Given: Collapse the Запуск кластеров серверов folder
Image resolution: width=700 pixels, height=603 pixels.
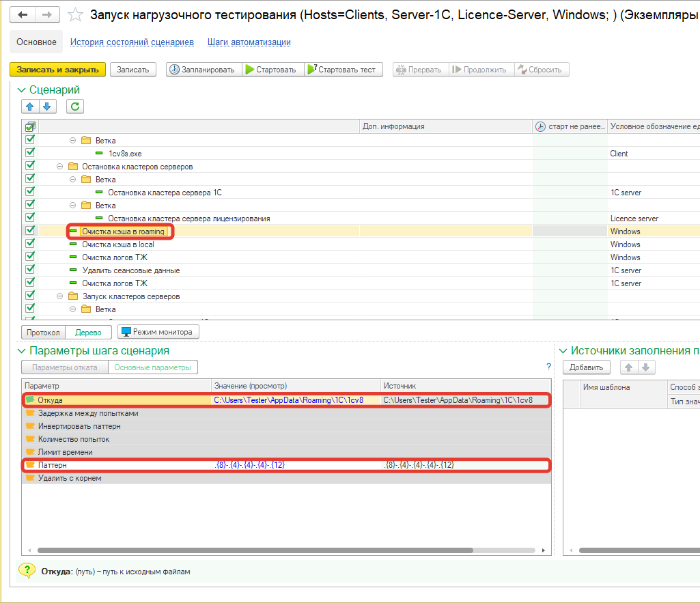Looking at the screenshot, I should coord(59,296).
